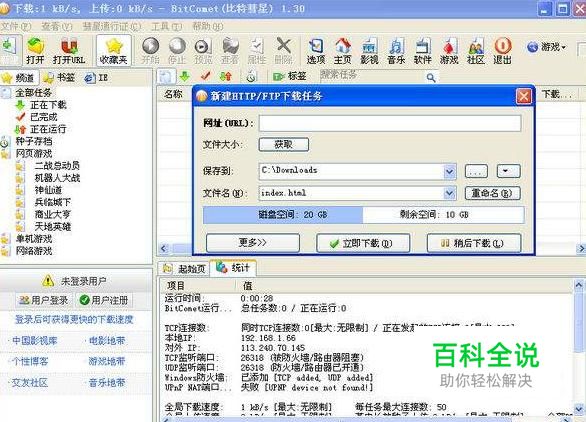Image resolution: width=586 pixels, height=422 pixels.
Task: Click the Properties (属性) toolbar icon
Action: (257, 50)
